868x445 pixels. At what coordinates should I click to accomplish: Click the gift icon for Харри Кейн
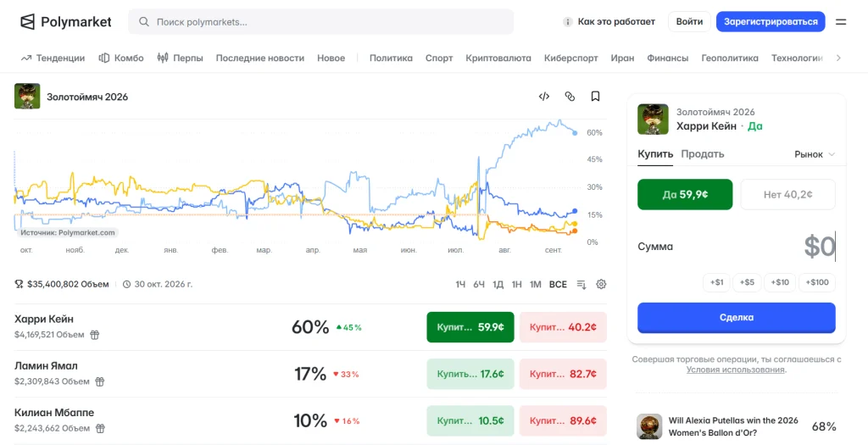[x=95, y=335]
